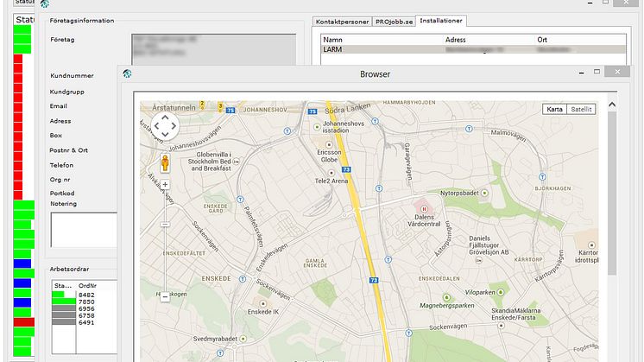This screenshot has height=362, width=644.
Task: Select work order 6956
Action: pos(86,308)
